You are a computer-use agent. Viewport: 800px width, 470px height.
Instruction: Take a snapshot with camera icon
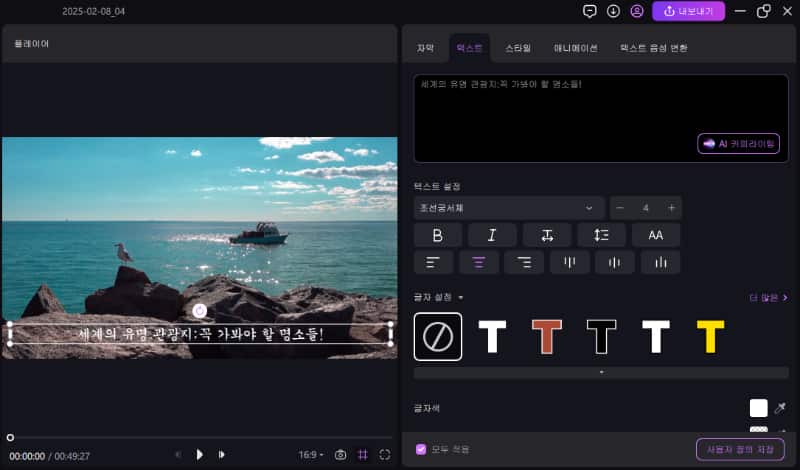click(340, 455)
